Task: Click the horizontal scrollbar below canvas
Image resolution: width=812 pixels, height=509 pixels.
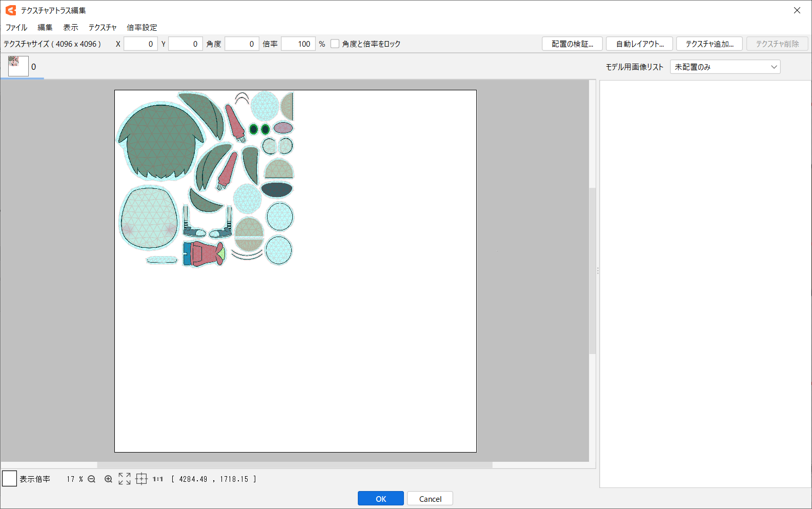Action: click(x=294, y=465)
